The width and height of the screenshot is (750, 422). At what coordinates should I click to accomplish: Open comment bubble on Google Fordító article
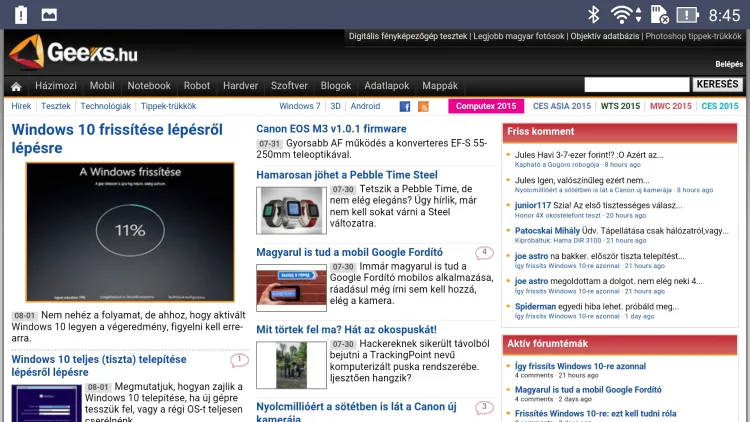484,253
